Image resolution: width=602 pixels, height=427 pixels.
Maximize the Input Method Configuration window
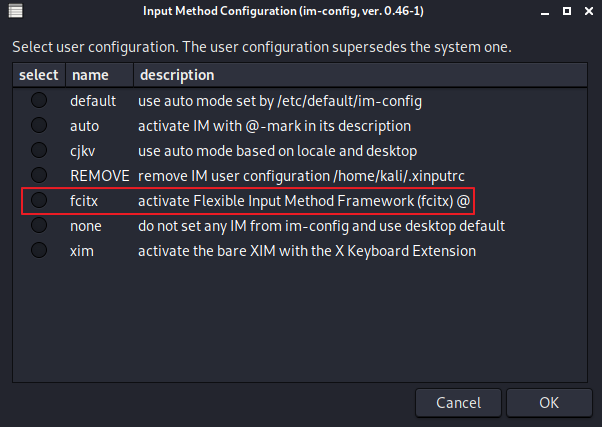(x=565, y=14)
